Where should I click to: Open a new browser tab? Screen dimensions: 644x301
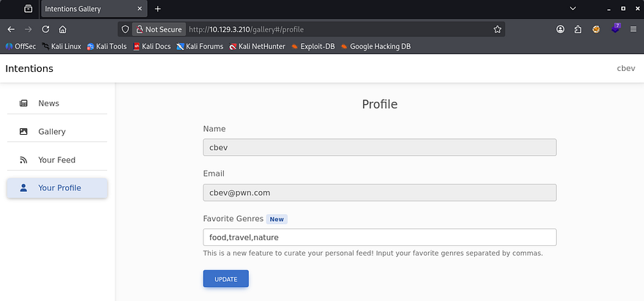pos(157,9)
